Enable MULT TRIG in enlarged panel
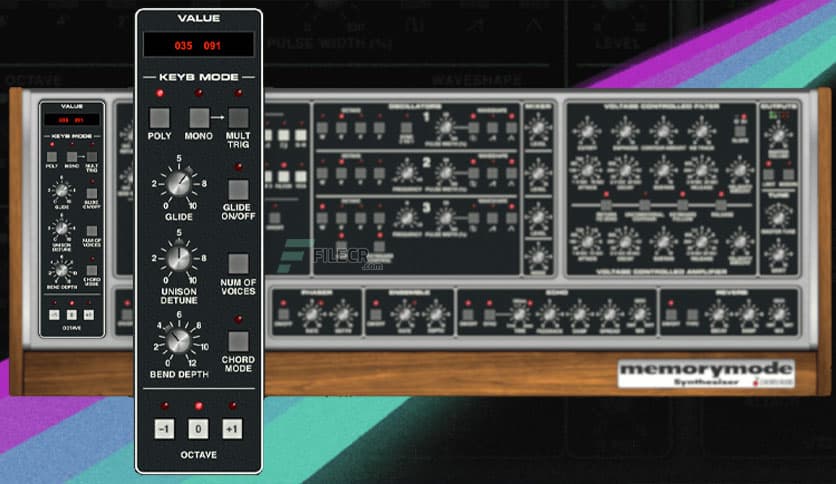The image size is (836, 484). click(238, 118)
